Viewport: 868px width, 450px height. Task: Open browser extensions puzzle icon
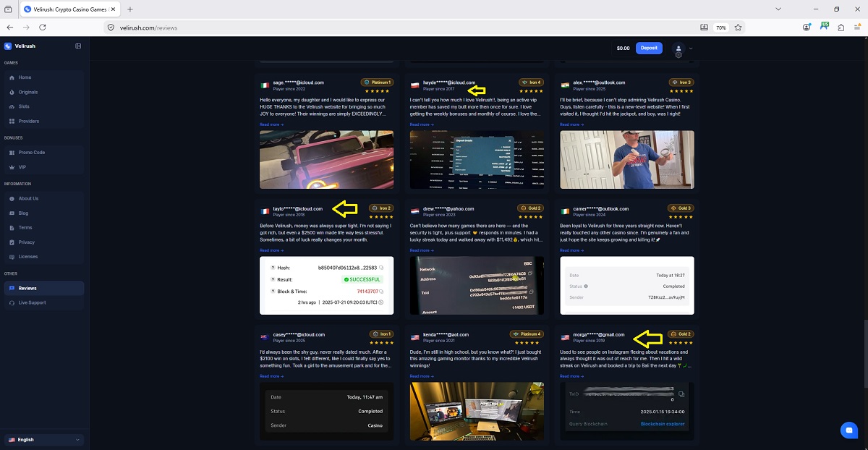pos(841,27)
